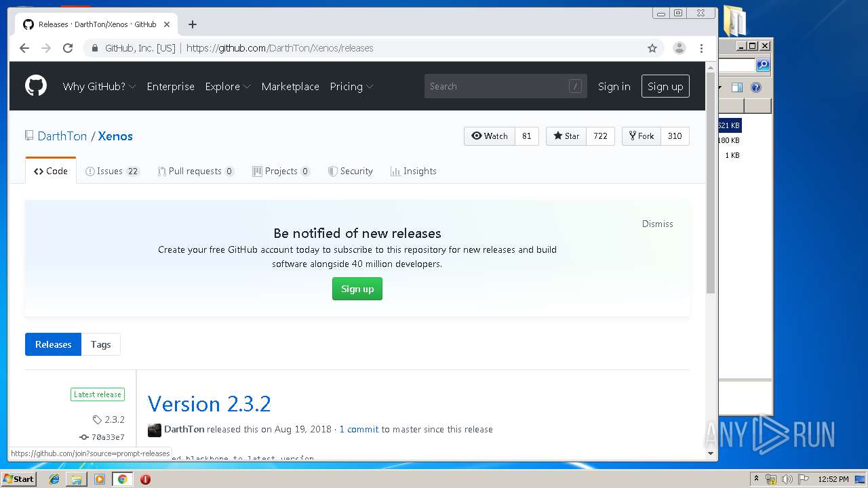Click the page scroll-up arrow
The width and height of the screenshot is (868, 488).
point(711,67)
